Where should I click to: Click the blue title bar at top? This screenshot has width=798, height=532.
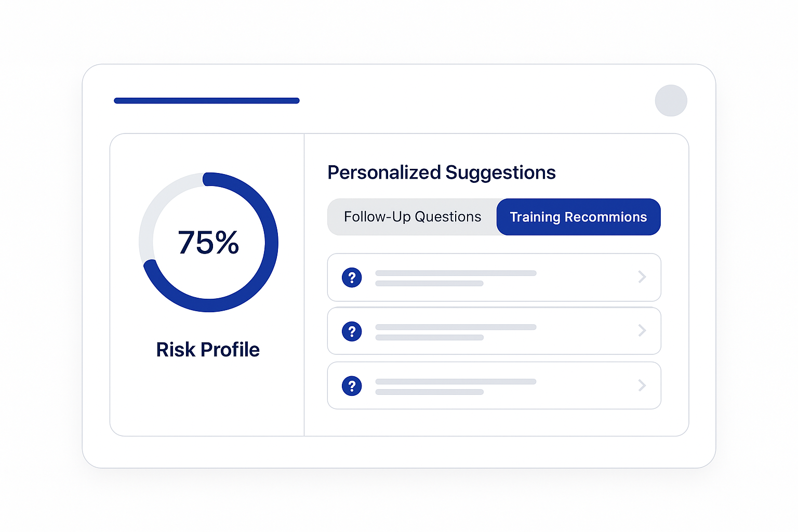[207, 100]
